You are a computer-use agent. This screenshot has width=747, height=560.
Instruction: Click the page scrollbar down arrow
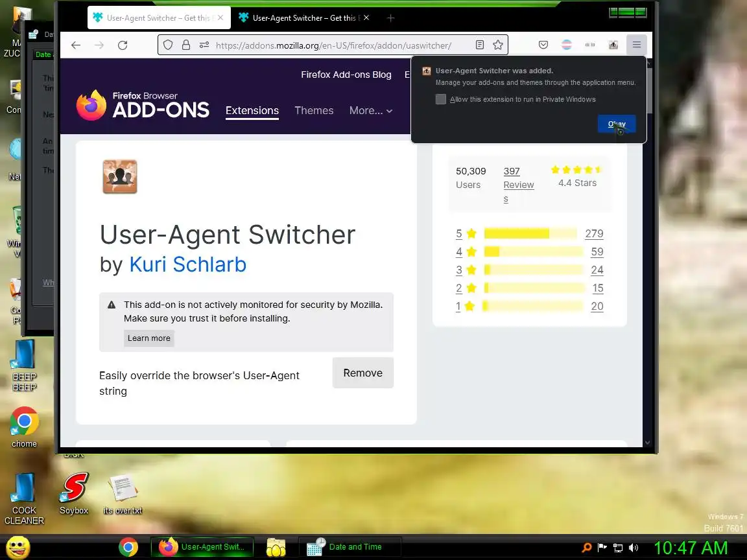click(x=647, y=443)
